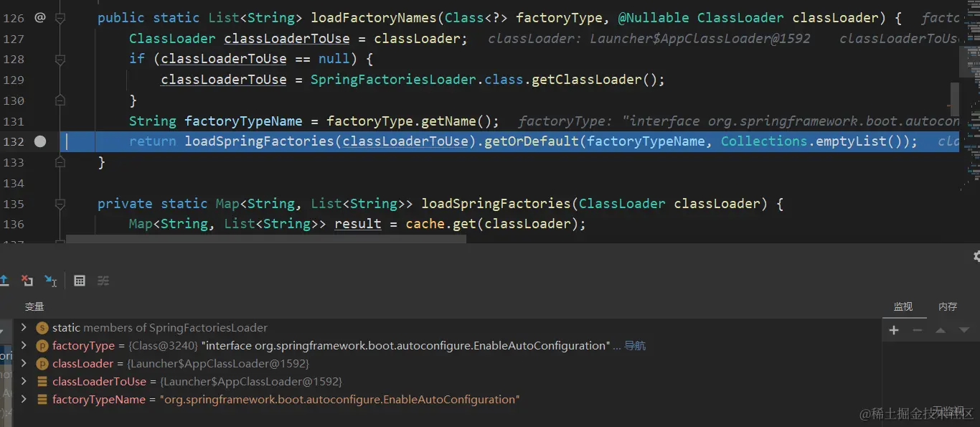The image size is (980, 427).
Task: Click SpringFactoriesLoader on line 129
Action: [394, 80]
